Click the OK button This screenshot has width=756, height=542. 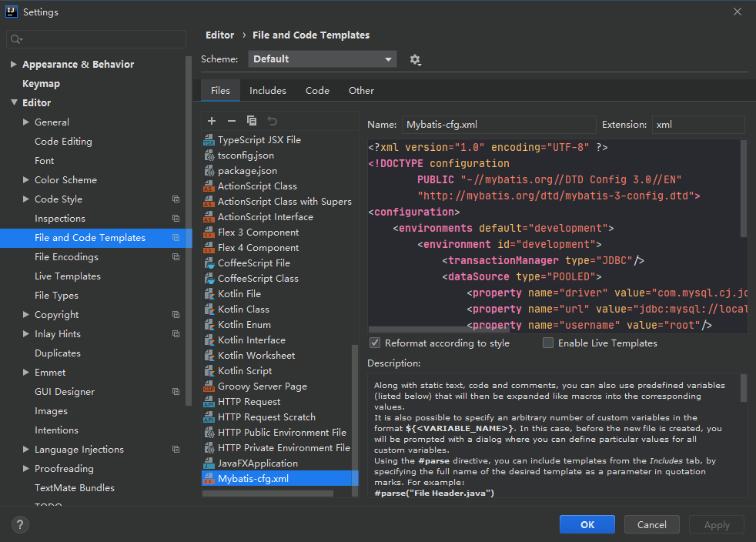click(x=587, y=524)
